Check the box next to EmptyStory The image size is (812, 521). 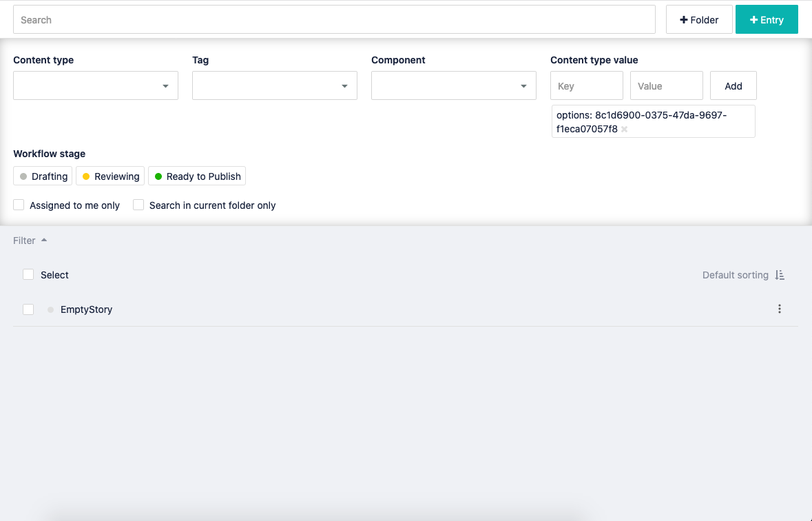(28, 309)
